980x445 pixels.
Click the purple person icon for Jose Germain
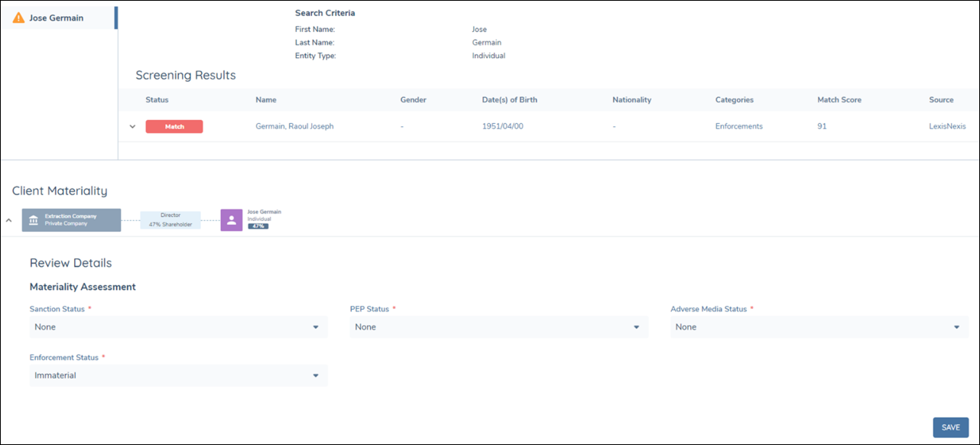[x=231, y=219]
